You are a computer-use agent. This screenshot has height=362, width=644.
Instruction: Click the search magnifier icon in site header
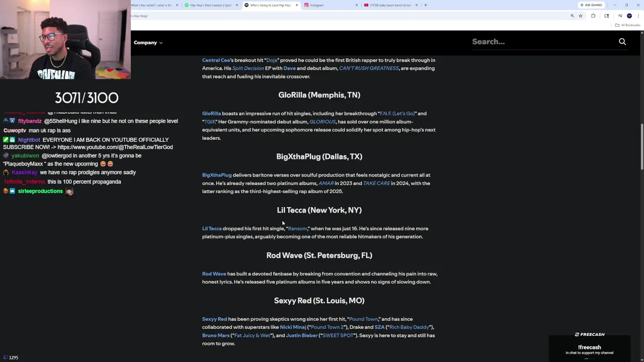click(622, 42)
